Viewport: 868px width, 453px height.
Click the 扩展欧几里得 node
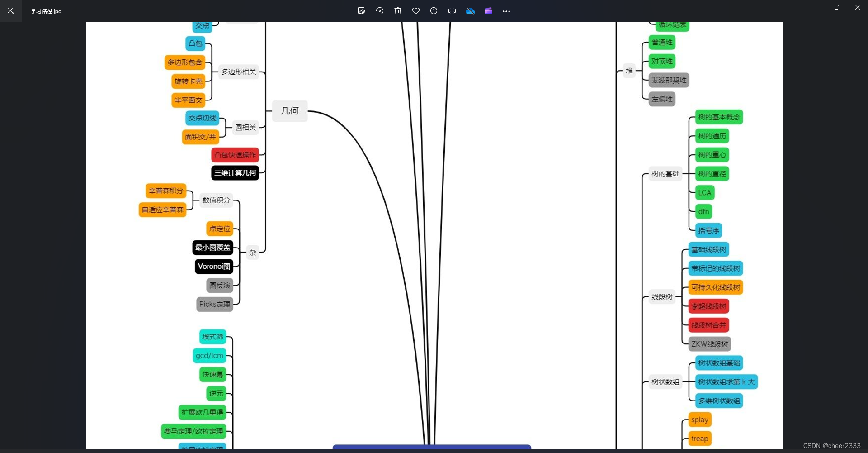[203, 412]
